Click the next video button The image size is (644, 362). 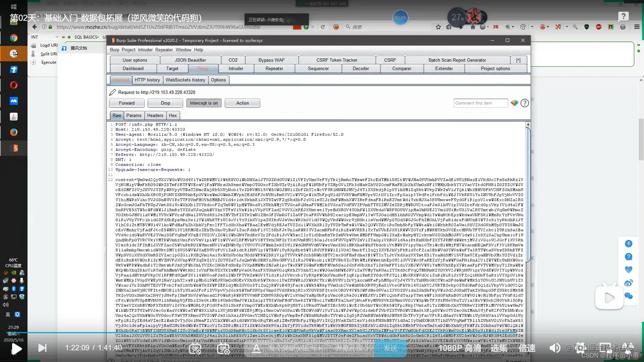[42, 348]
